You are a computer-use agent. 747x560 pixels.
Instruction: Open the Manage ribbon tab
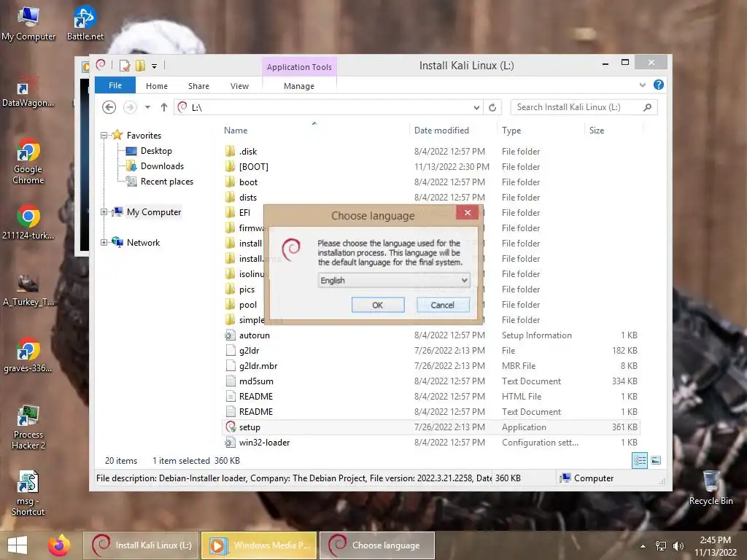tap(298, 86)
